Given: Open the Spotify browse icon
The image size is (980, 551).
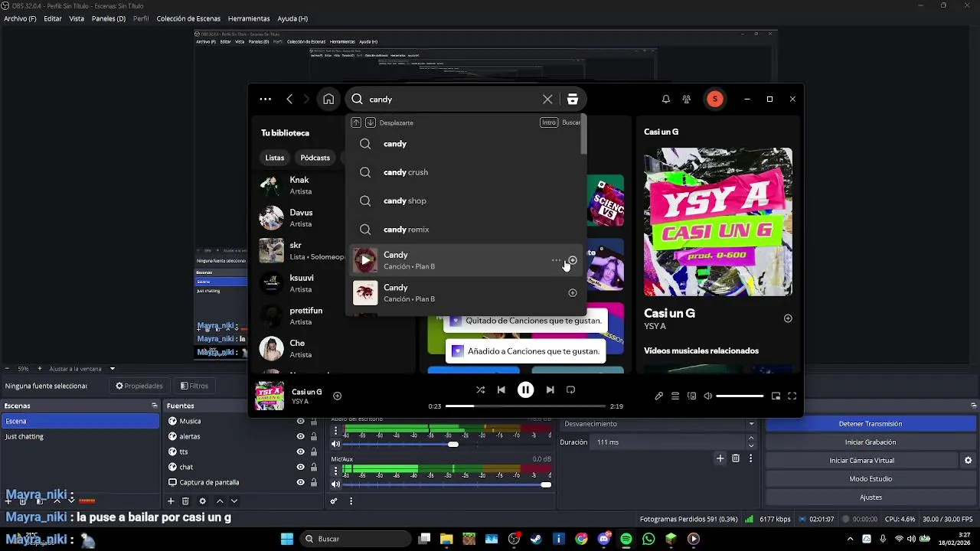Looking at the screenshot, I should coord(573,99).
